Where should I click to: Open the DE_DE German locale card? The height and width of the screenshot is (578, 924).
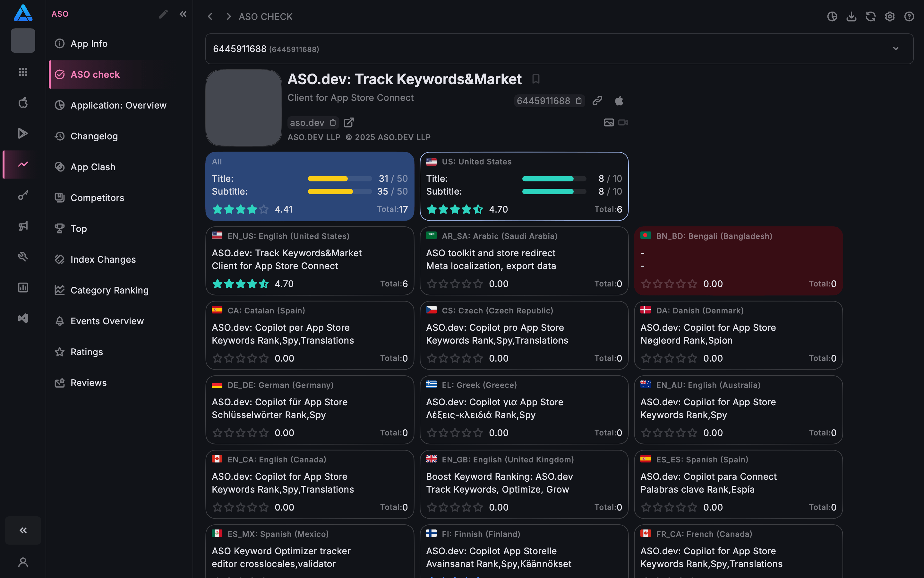pos(310,410)
